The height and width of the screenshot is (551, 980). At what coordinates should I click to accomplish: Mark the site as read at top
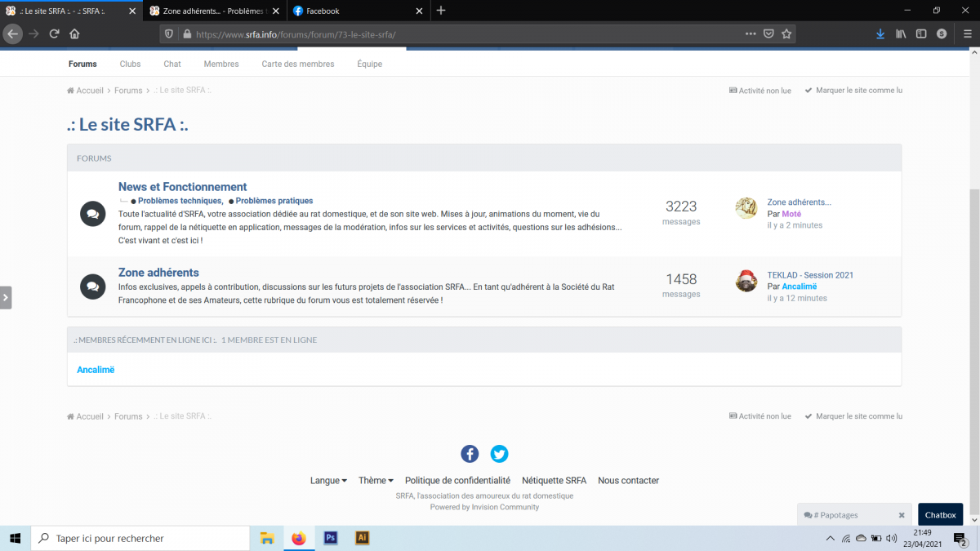pos(853,91)
